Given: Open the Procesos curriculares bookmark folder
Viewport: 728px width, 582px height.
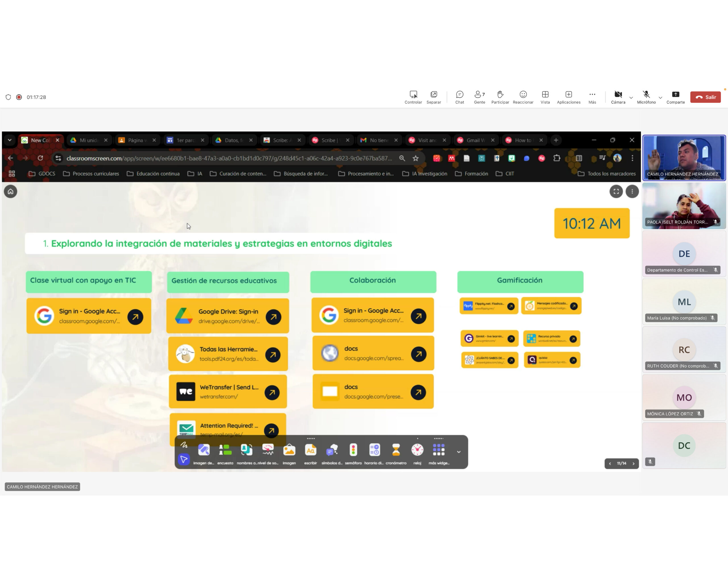Looking at the screenshot, I should [91, 174].
